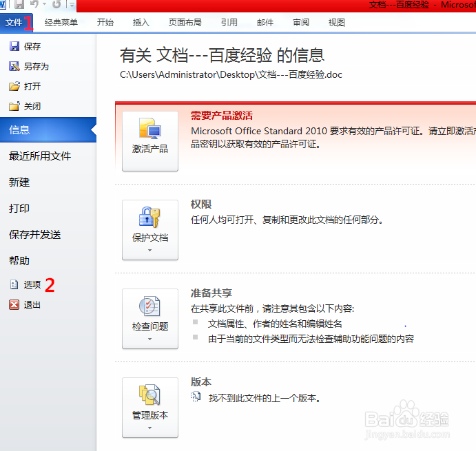Switch to the 插入 tab
This screenshot has width=476, height=451.
click(x=141, y=23)
